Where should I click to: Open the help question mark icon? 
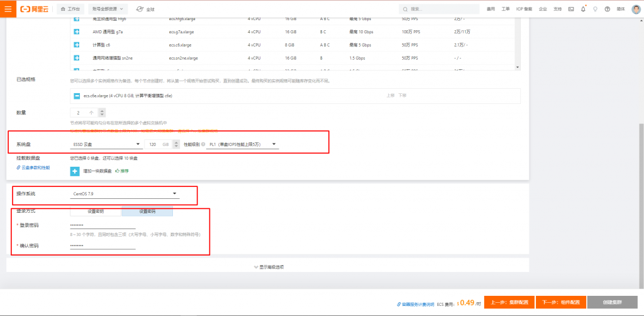pyautogui.click(x=608, y=9)
